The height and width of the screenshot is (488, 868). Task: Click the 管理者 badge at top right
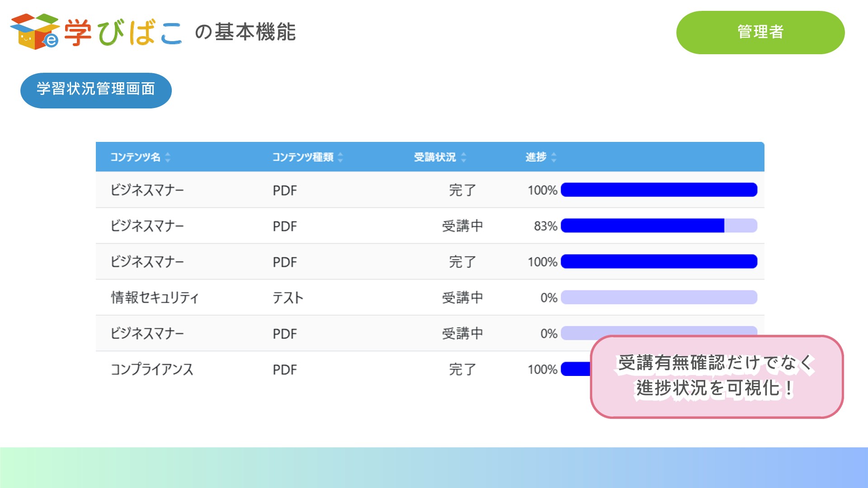pyautogui.click(x=760, y=32)
